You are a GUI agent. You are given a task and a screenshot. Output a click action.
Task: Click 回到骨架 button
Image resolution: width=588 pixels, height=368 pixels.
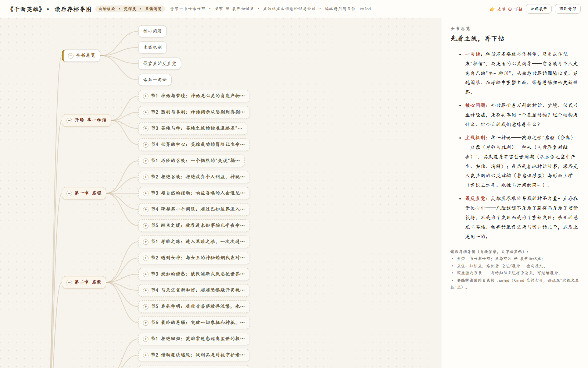[x=568, y=9]
